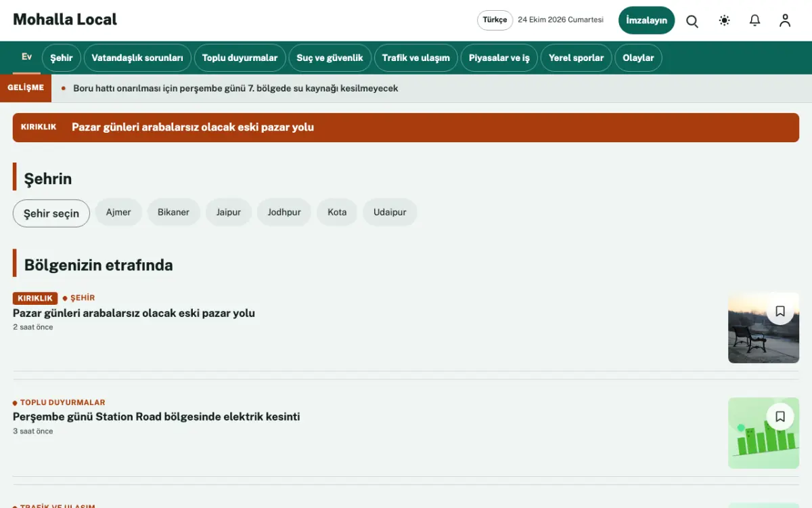The width and height of the screenshot is (812, 508).
Task: Go to Vatandaşlık sorunları section
Action: pyautogui.click(x=137, y=58)
